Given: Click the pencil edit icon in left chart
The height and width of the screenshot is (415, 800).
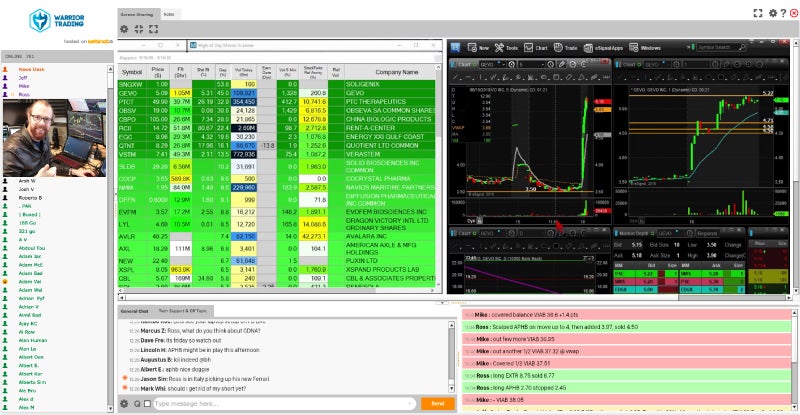Looking at the screenshot, I should coord(562,64).
